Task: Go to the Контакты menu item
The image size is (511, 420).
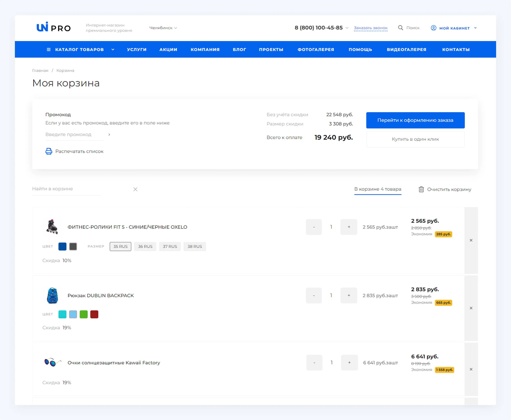Action: pyautogui.click(x=456, y=49)
